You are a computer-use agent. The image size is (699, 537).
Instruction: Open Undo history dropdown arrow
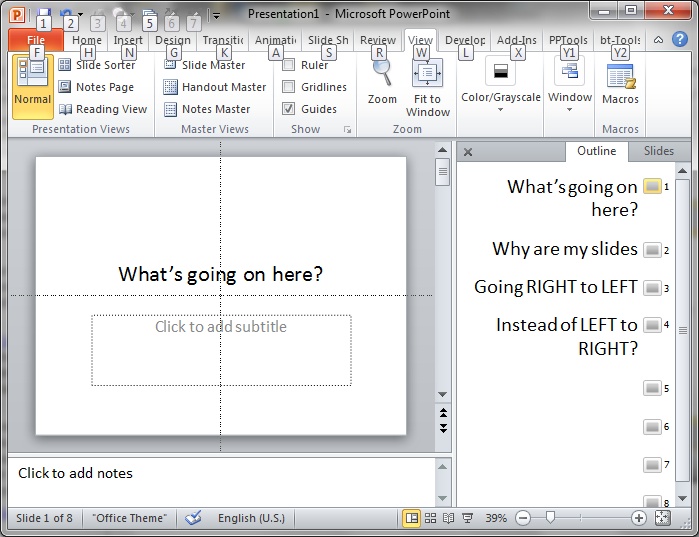(80, 14)
